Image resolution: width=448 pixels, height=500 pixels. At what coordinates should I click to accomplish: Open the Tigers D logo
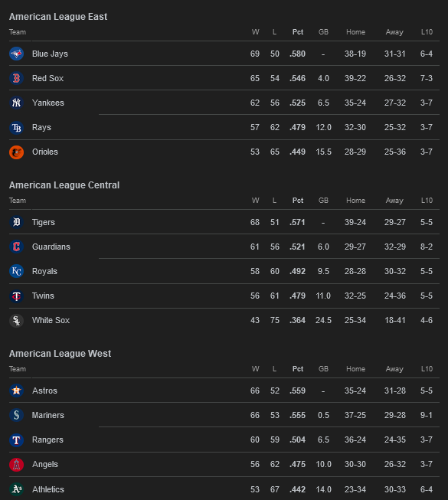click(17, 222)
